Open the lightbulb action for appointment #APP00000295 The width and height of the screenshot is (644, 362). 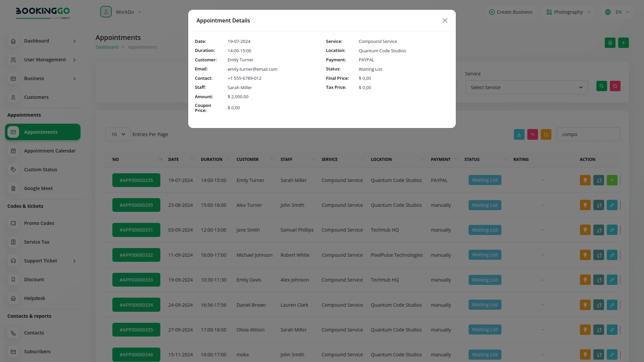[x=585, y=205]
